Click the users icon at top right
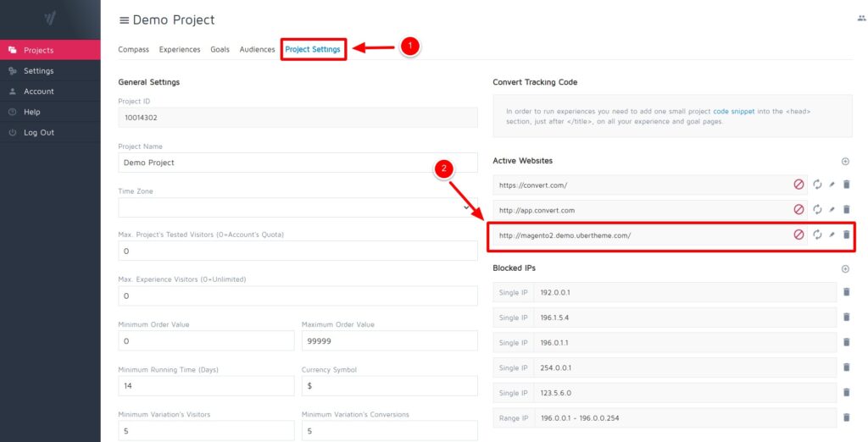Viewport: 868px width, 442px height. point(861,19)
